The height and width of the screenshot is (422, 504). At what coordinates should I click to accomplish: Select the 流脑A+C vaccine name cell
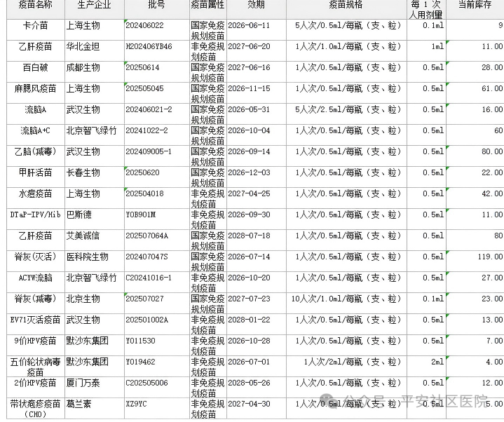[35, 135]
